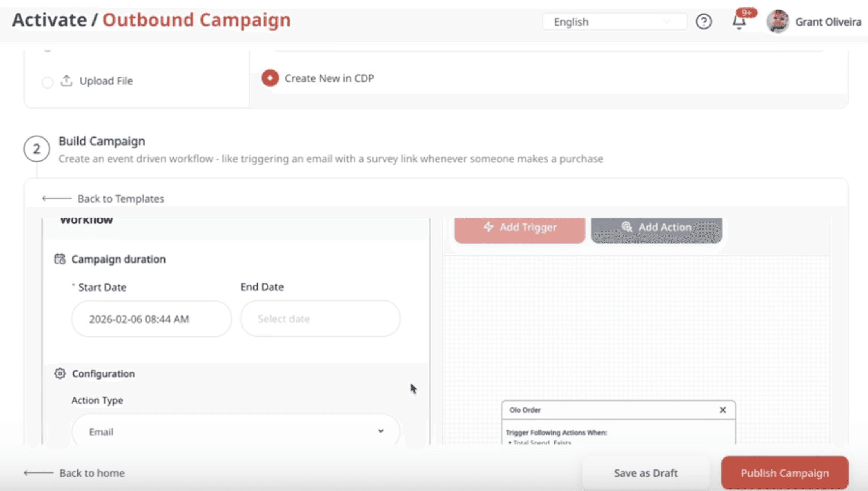
Task: Click Grant Oliveira's profile avatar
Action: coord(777,22)
